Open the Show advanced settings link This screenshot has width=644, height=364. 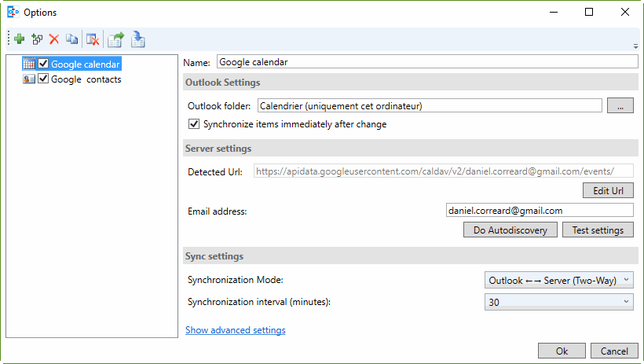(235, 330)
